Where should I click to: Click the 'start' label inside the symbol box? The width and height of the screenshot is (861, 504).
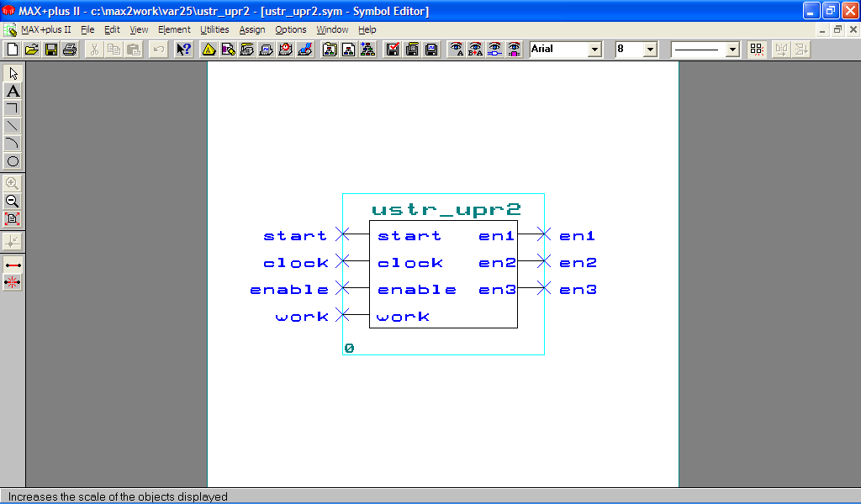click(409, 236)
